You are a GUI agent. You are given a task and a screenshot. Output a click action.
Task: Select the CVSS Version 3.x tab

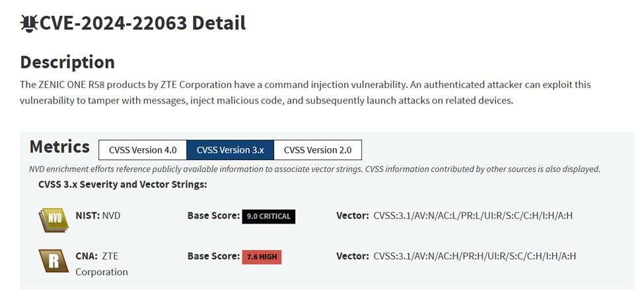[x=230, y=150]
